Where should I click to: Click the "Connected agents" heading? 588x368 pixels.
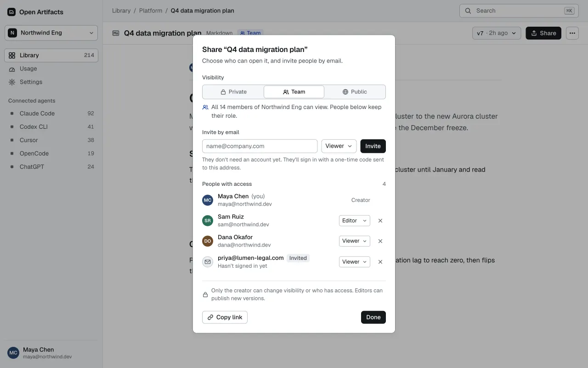point(32,101)
